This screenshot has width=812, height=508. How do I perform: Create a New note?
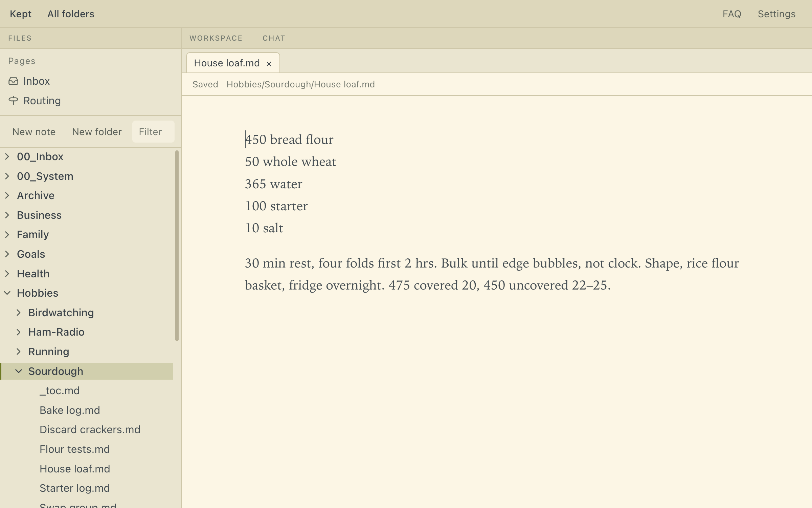(x=34, y=132)
